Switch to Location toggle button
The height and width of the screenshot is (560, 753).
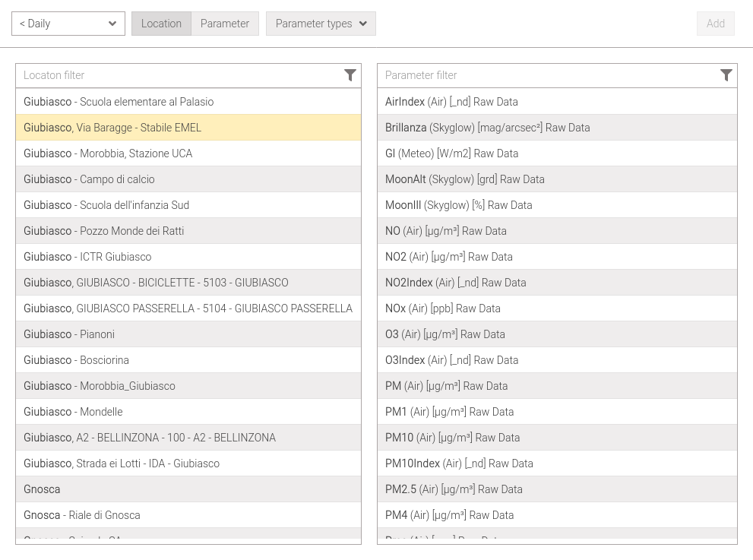coord(161,24)
